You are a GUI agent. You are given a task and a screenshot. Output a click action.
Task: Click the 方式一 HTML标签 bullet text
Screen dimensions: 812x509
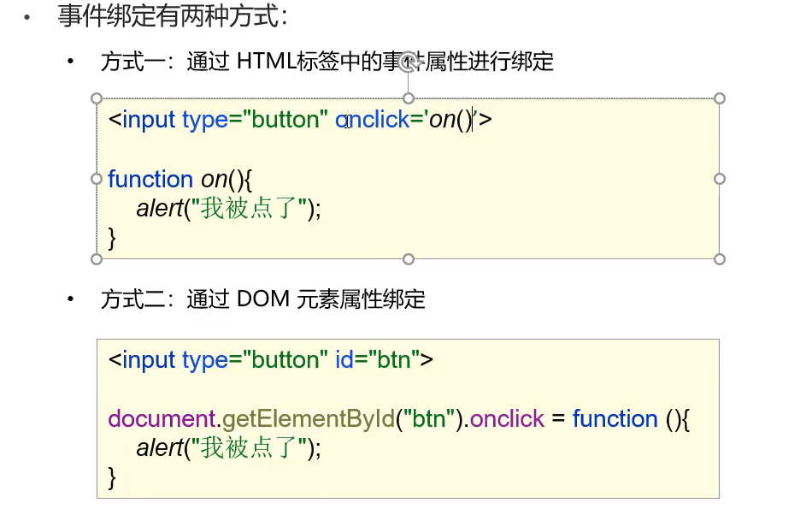tap(327, 62)
